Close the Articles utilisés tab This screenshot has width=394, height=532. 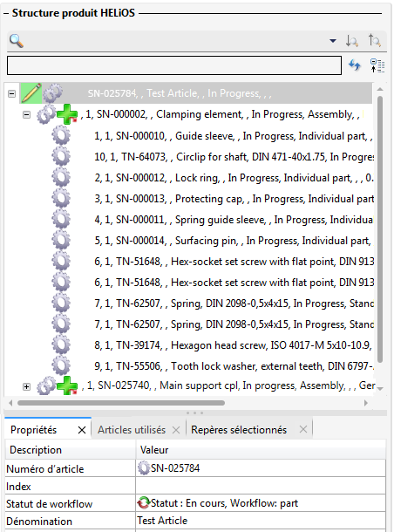[176, 430]
